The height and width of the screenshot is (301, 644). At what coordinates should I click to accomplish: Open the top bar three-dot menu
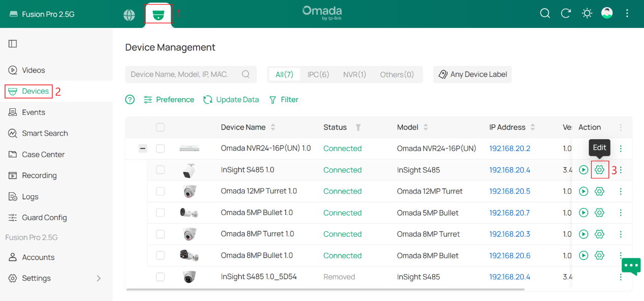tap(627, 14)
